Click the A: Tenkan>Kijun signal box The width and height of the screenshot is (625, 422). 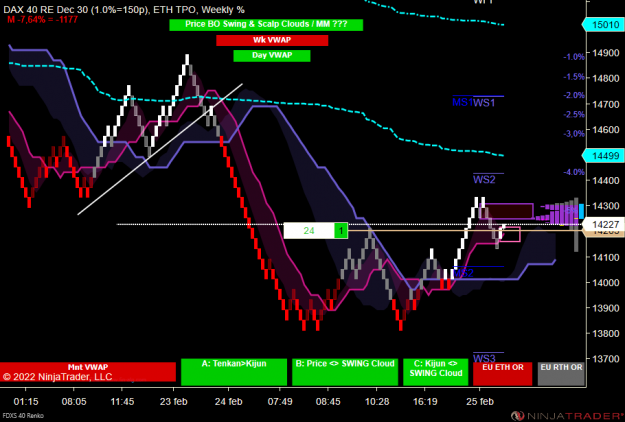coord(234,372)
